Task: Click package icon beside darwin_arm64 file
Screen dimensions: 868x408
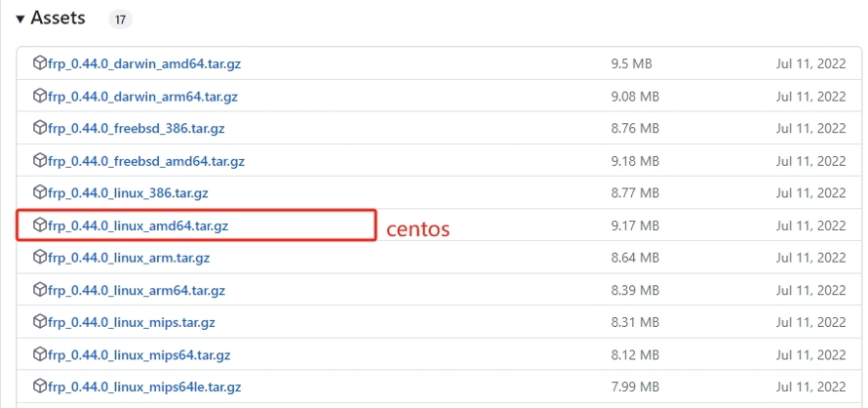Action: point(40,96)
